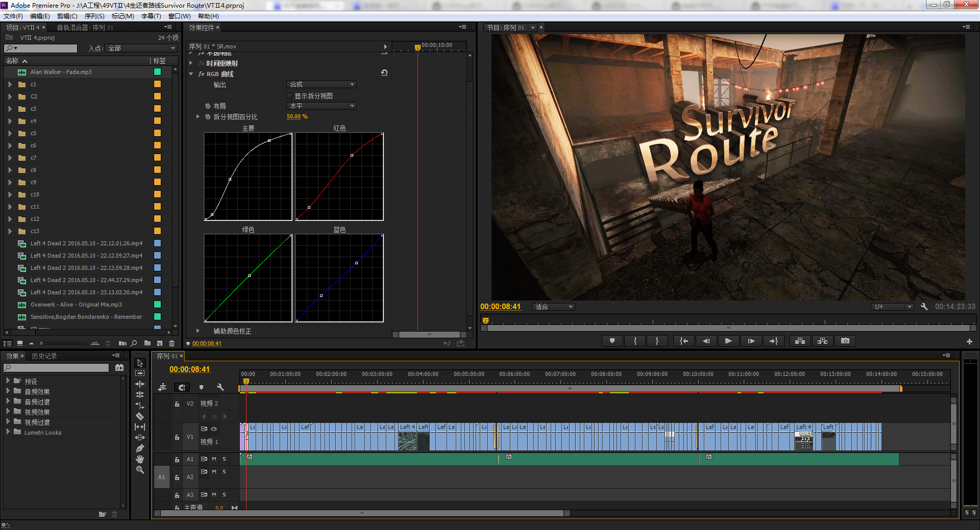The height and width of the screenshot is (530, 980).
Task: Switch to the History tab
Action: point(44,356)
